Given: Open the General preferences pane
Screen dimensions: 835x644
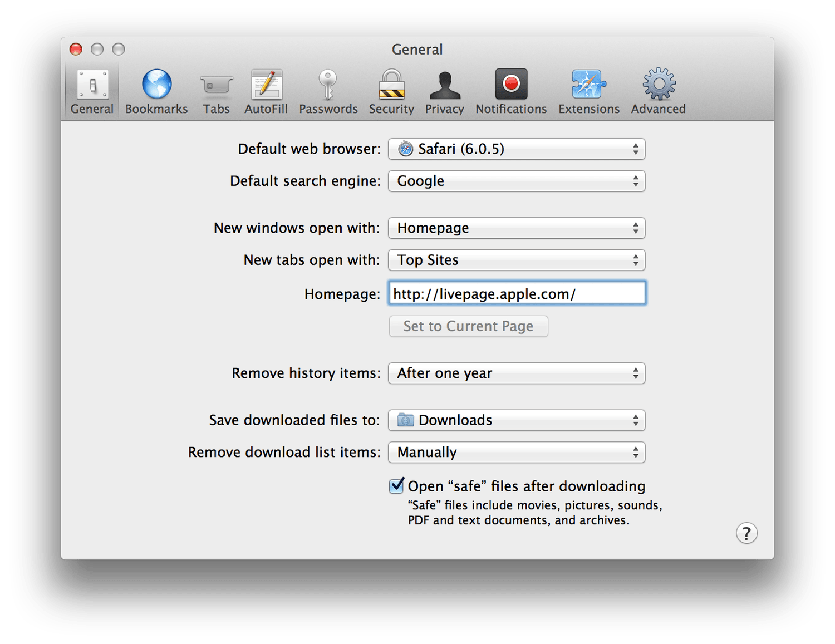Looking at the screenshot, I should click(x=92, y=92).
